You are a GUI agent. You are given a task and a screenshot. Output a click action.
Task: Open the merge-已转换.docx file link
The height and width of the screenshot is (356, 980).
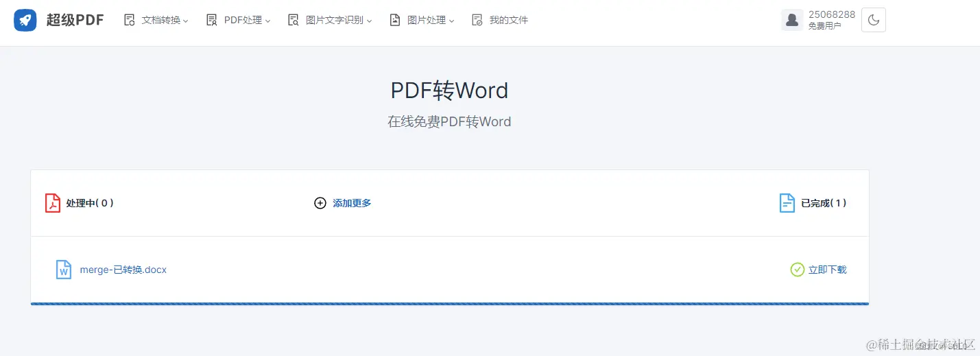click(x=123, y=270)
